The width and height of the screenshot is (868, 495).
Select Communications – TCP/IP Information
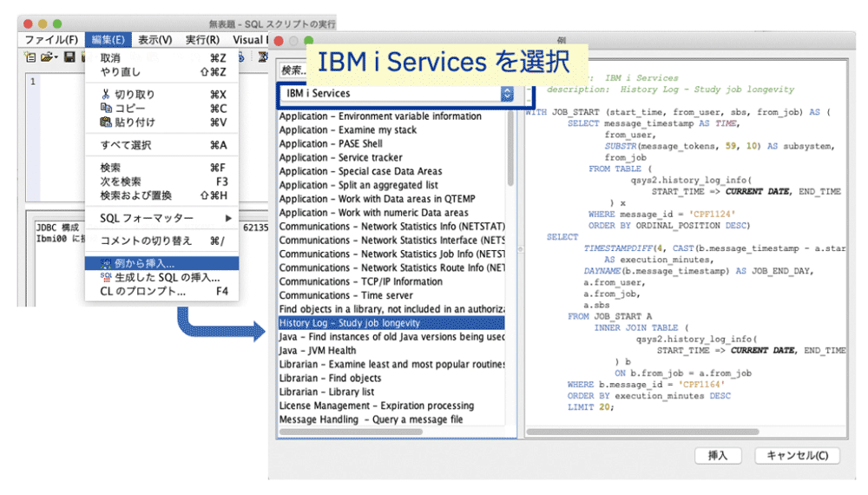[391, 282]
